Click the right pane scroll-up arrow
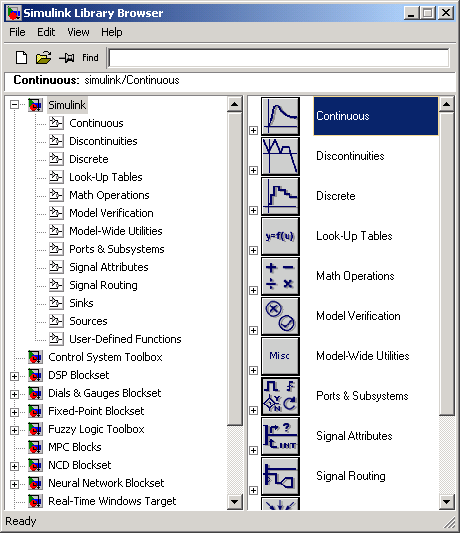460x533 pixels. [x=446, y=104]
